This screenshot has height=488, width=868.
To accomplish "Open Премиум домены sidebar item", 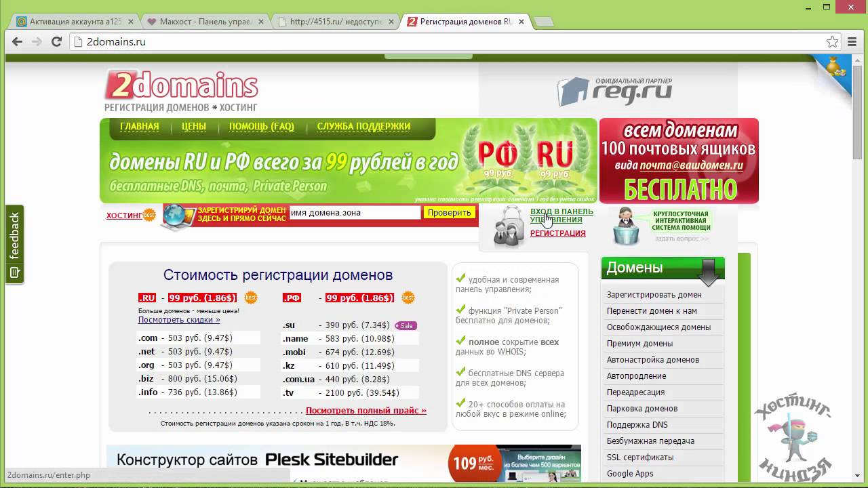I will pyautogui.click(x=639, y=344).
